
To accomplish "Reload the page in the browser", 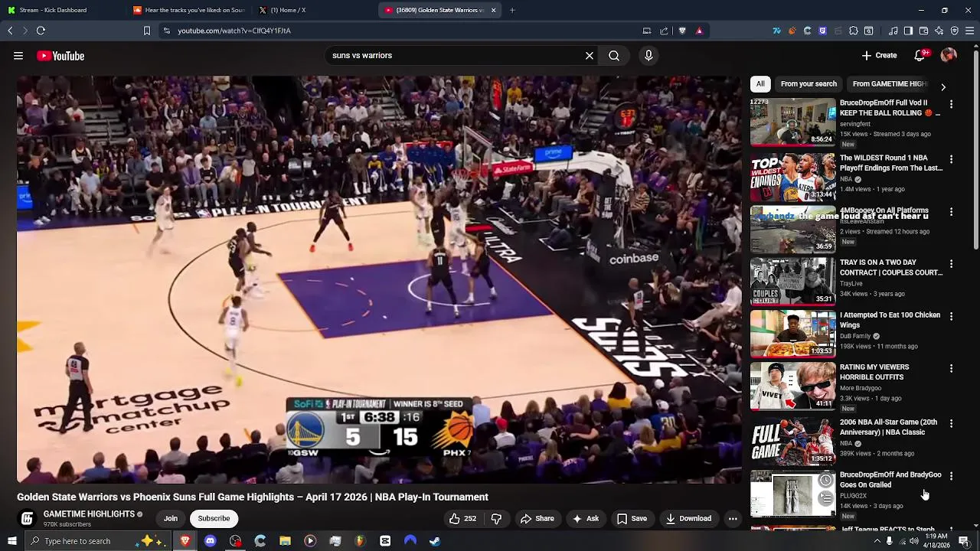I will pos(41,31).
